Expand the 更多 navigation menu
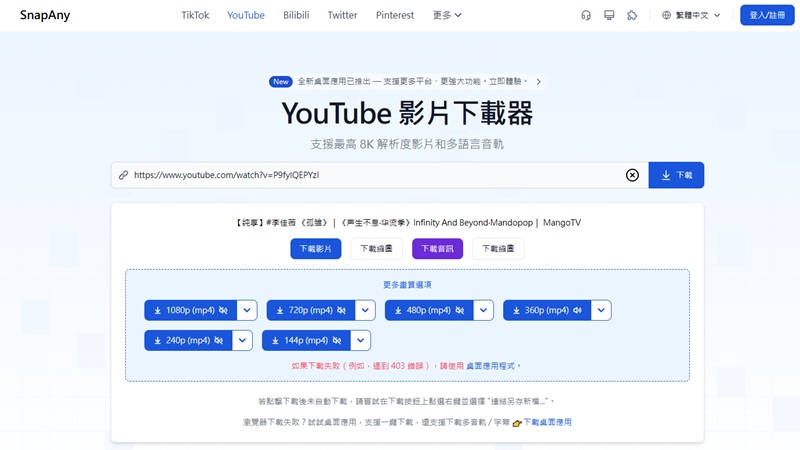 pos(447,15)
